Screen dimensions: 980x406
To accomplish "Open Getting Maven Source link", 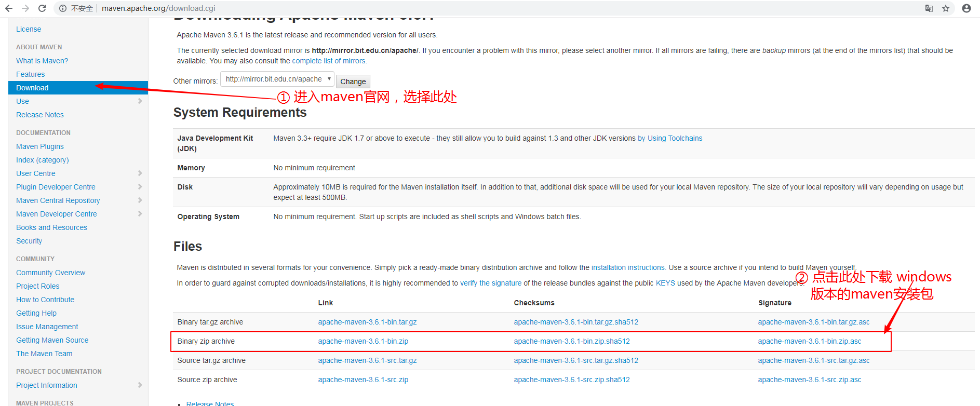I will pos(52,340).
